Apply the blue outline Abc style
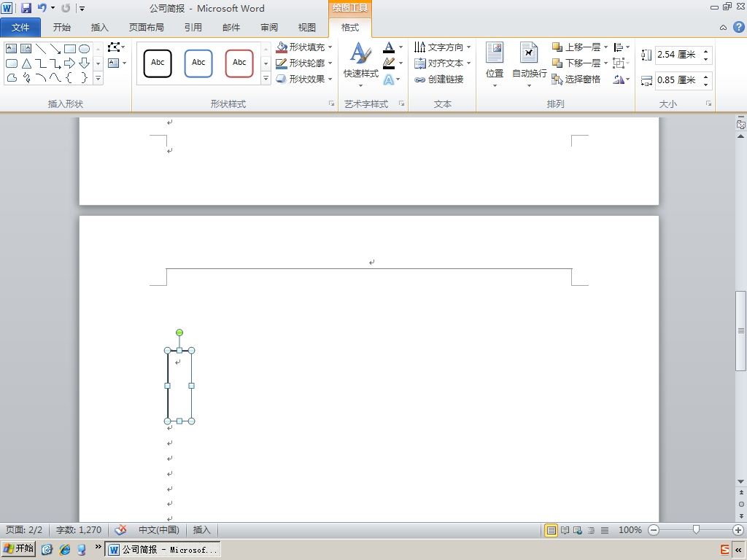 pyautogui.click(x=198, y=63)
